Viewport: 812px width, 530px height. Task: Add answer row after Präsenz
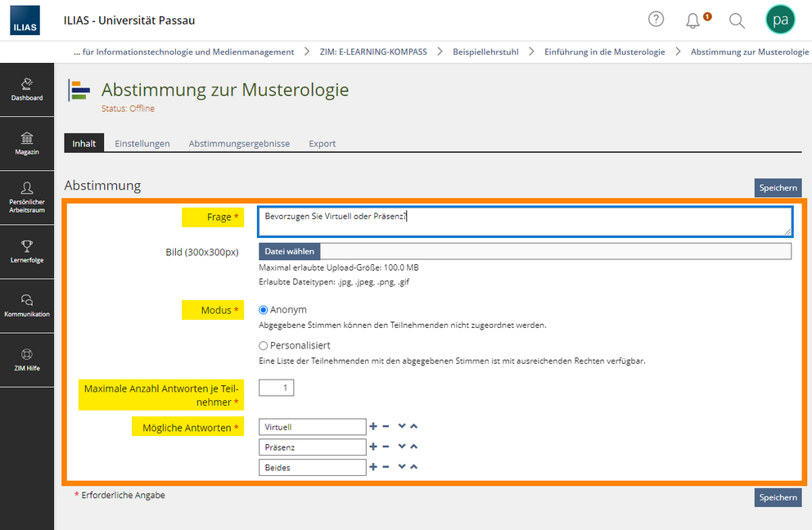(373, 447)
